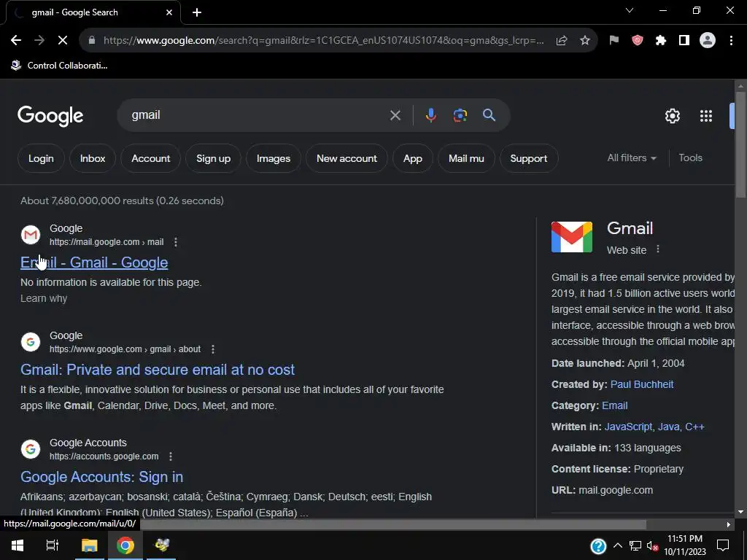This screenshot has width=747, height=560.
Task: Select the Images filter chip
Action: 274,158
